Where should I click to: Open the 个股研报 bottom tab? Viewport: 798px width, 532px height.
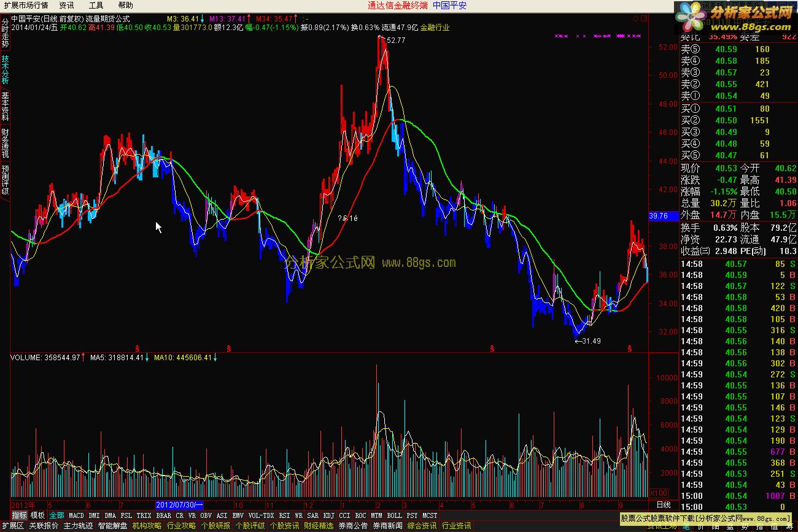(x=215, y=526)
